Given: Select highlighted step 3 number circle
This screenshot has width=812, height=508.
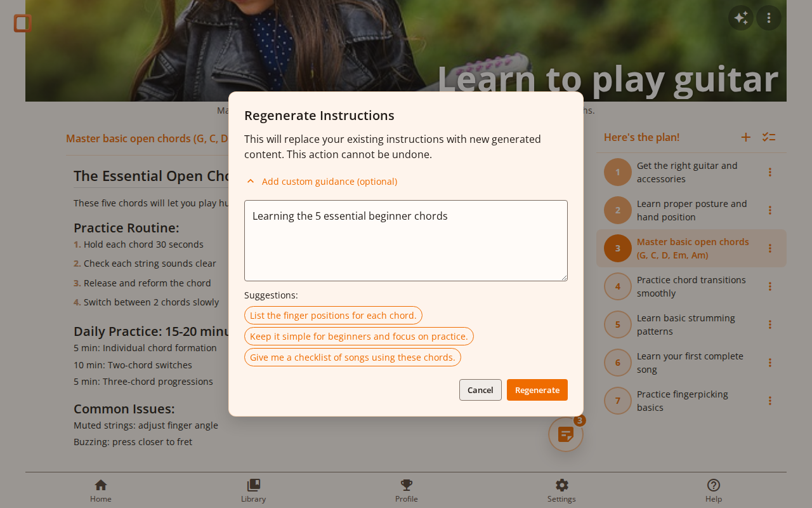Looking at the screenshot, I should pyautogui.click(x=618, y=248).
